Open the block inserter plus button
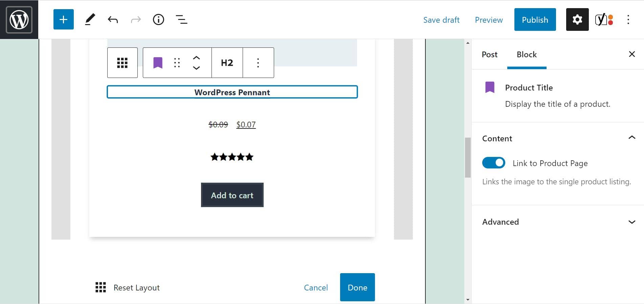Image resolution: width=644 pixels, height=304 pixels. point(64,20)
